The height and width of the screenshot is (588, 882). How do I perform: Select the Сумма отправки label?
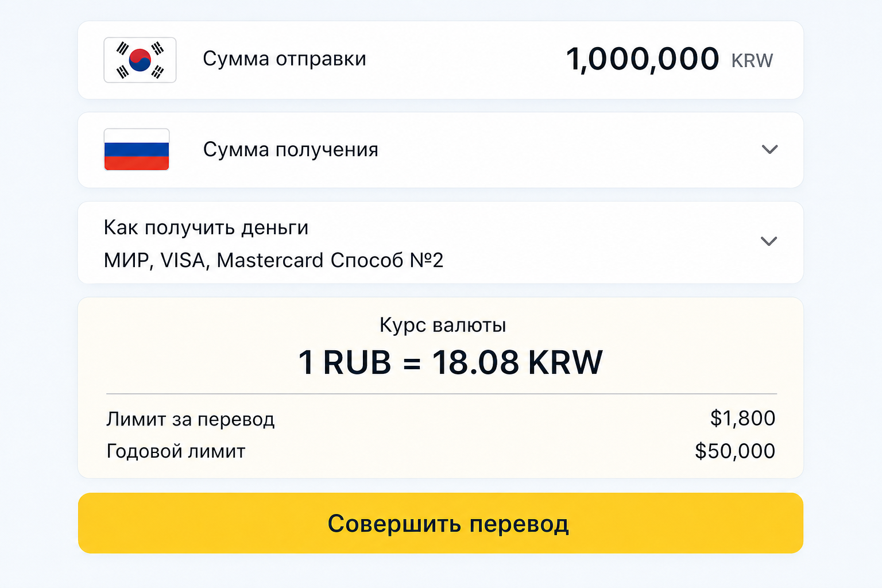click(284, 59)
